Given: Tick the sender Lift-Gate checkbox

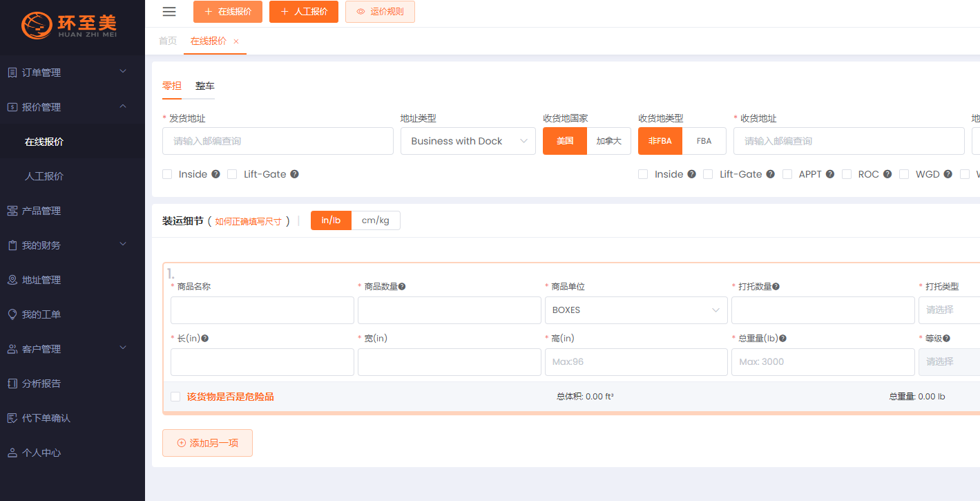Looking at the screenshot, I should point(232,174).
